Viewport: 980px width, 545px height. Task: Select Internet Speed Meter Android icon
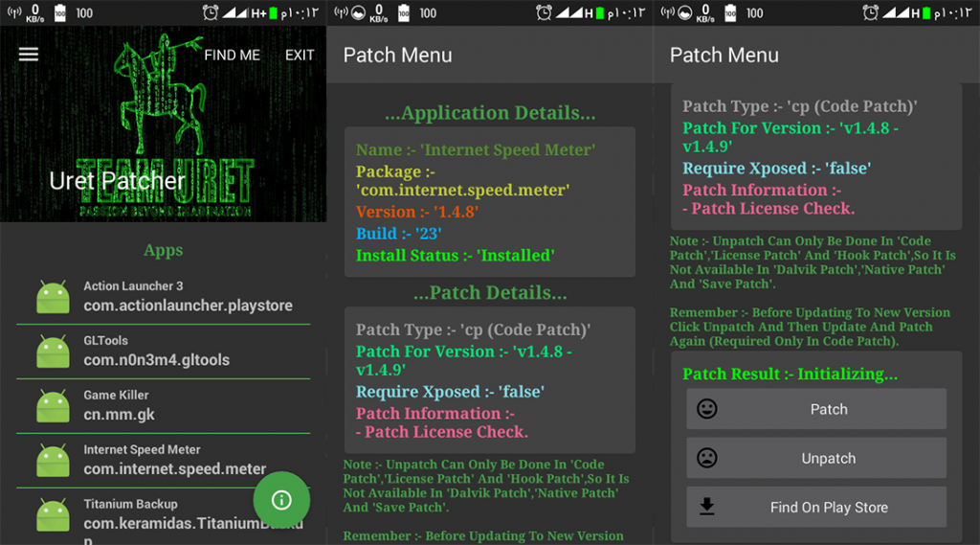pyautogui.click(x=54, y=461)
